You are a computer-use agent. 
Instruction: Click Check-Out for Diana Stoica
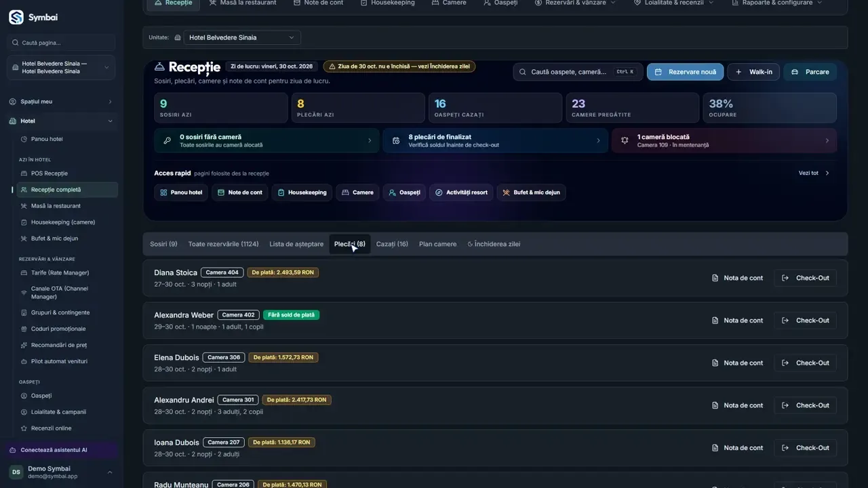(x=805, y=278)
